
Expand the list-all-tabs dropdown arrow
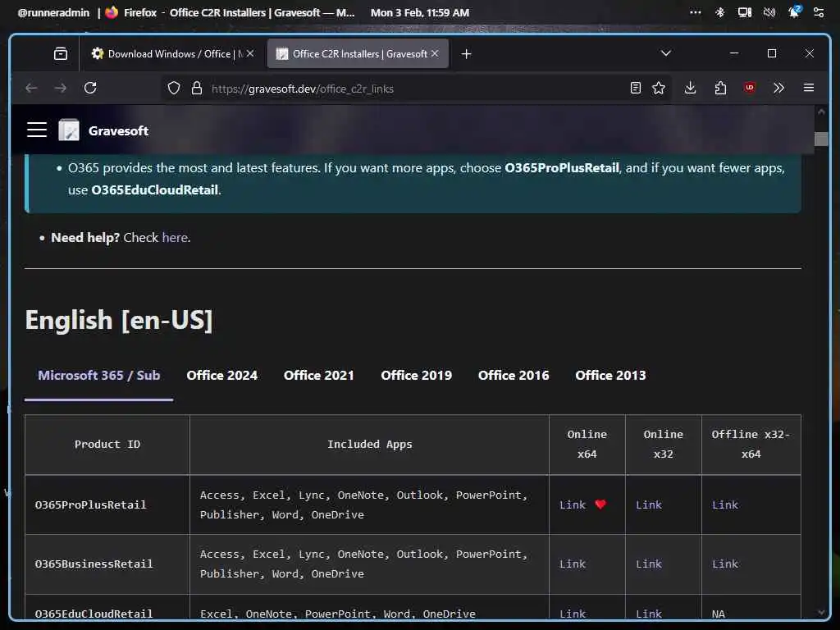(666, 53)
